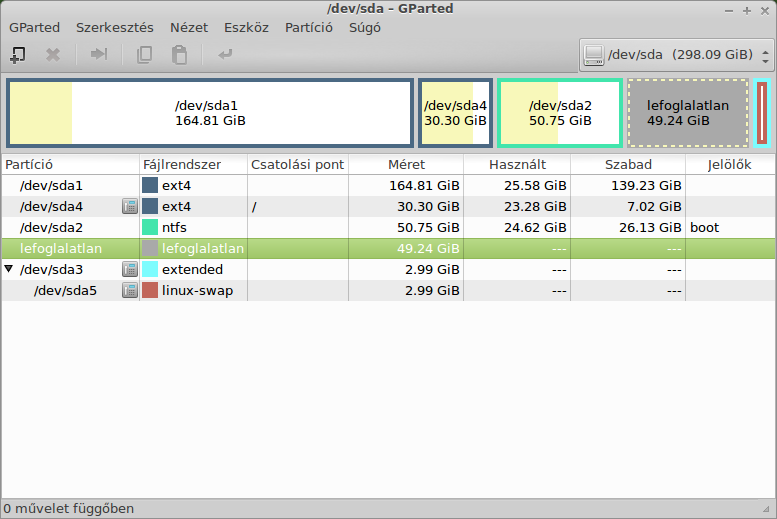Click the ext4 color swatch for /dev/sda1
Image resolution: width=777 pixels, height=519 pixels.
click(x=150, y=185)
